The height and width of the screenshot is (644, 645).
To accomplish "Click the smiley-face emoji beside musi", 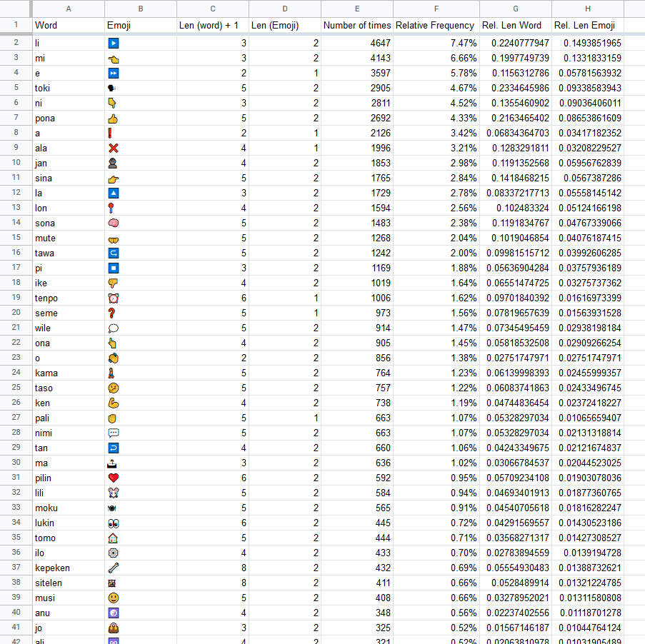I will [113, 598].
